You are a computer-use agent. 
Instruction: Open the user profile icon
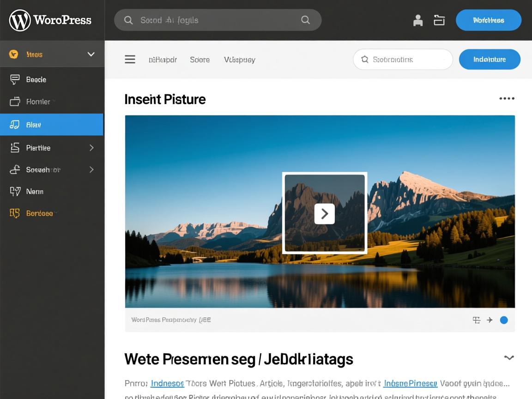[x=418, y=20]
